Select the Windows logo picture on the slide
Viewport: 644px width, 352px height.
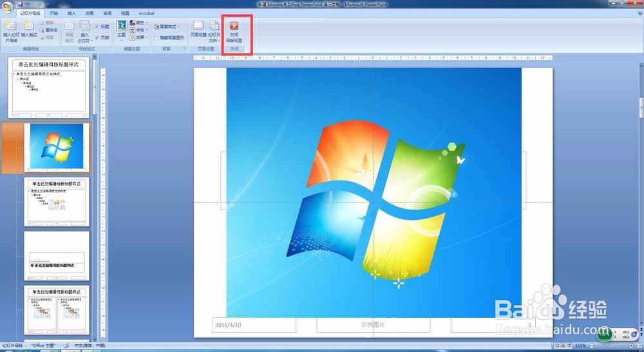tap(374, 193)
